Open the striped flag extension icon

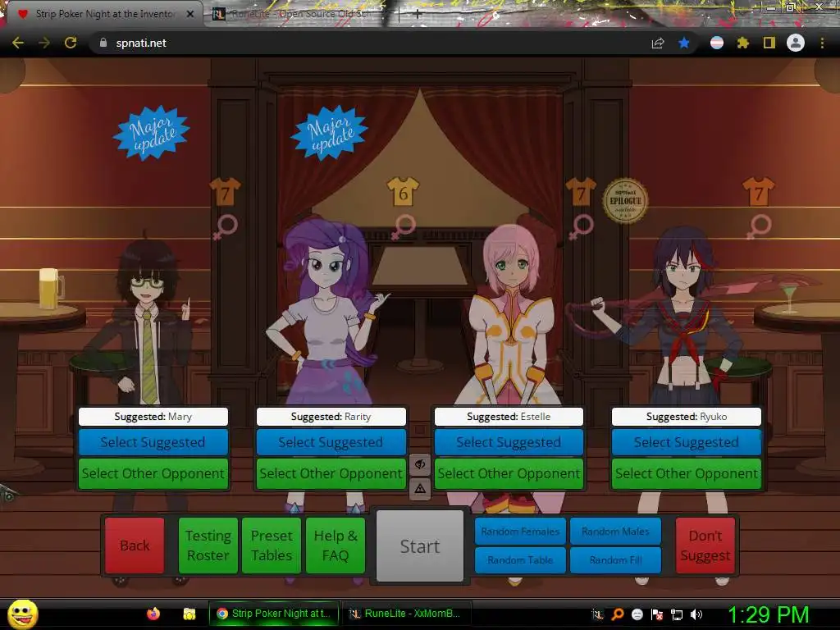coord(717,43)
